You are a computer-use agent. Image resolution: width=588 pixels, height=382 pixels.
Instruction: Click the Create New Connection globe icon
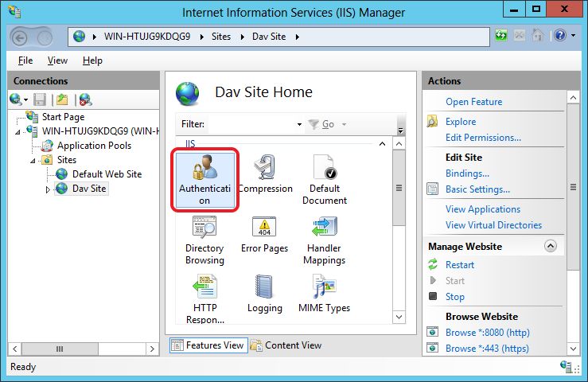tap(15, 99)
